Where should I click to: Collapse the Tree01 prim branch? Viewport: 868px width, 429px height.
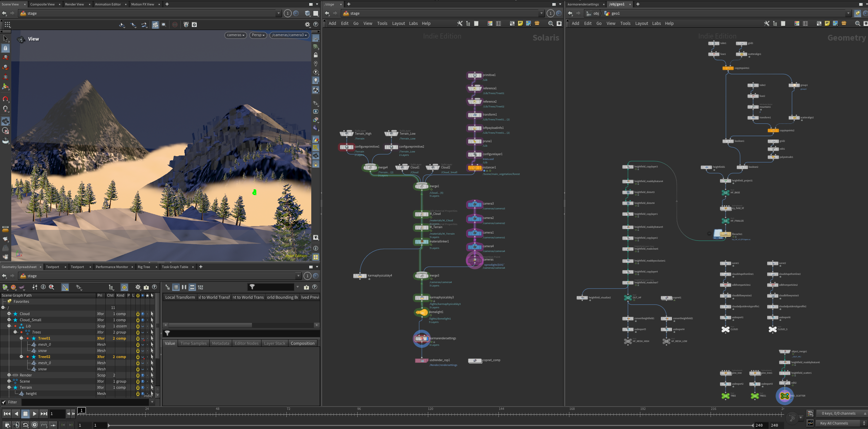point(21,338)
